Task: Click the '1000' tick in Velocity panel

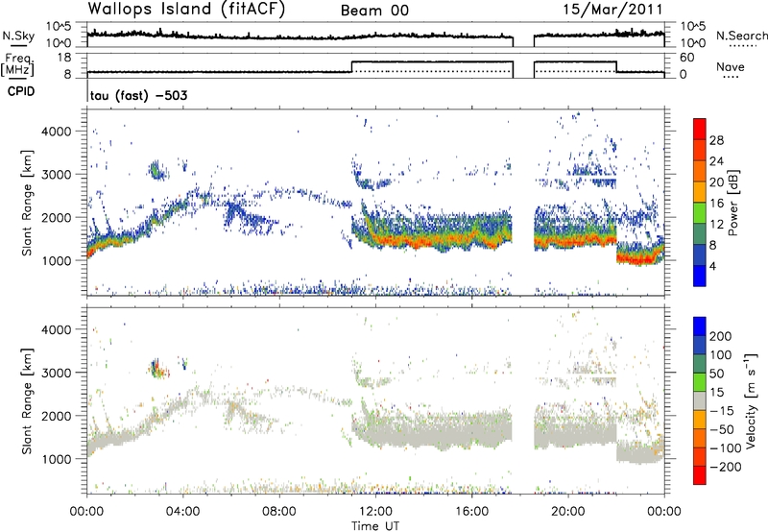Action: (x=57, y=459)
